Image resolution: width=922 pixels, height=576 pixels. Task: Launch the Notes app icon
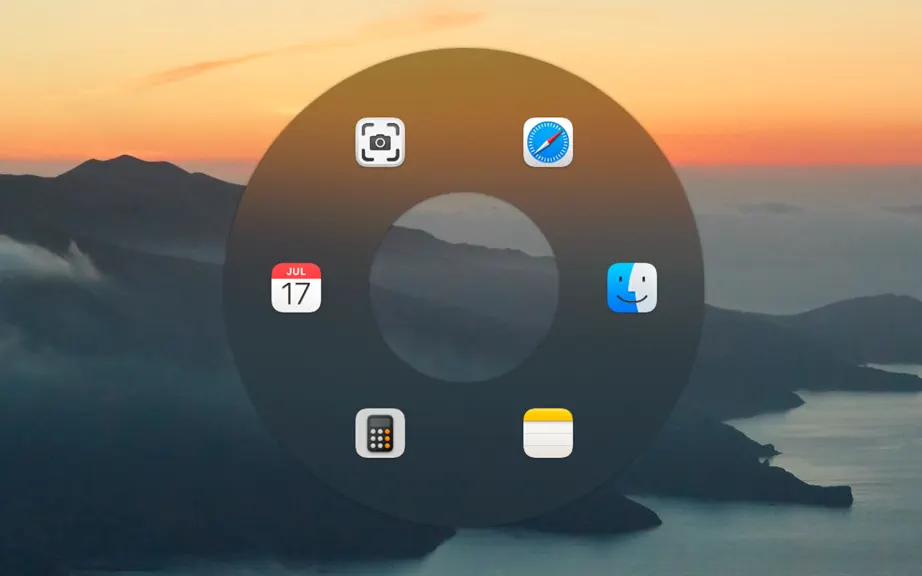click(548, 433)
